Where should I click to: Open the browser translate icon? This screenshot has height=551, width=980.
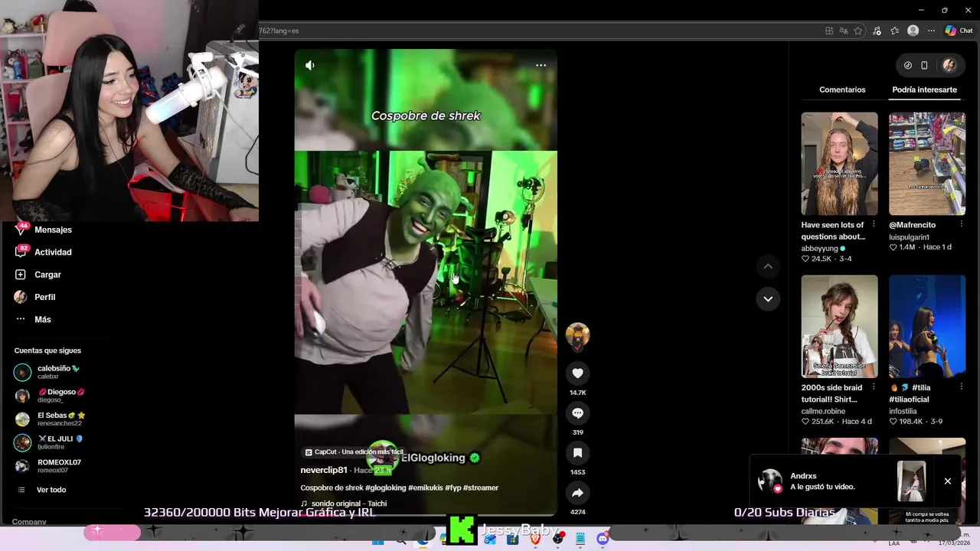(844, 31)
